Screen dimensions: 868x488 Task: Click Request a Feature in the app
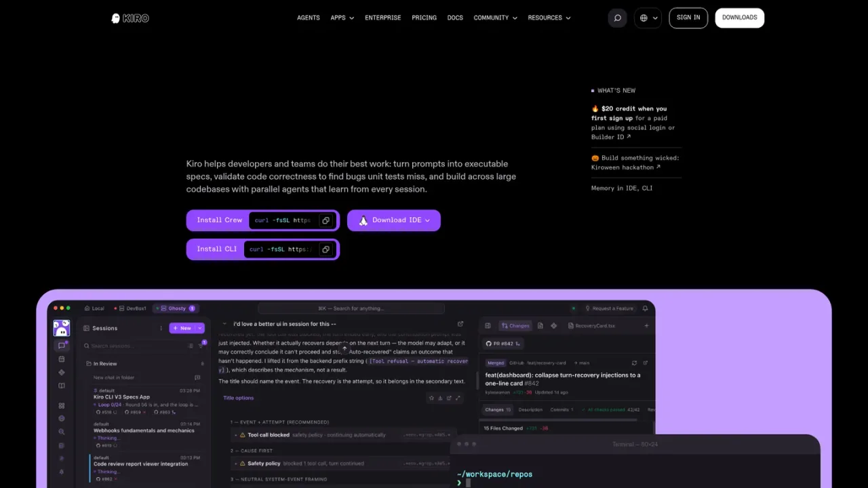(609, 308)
